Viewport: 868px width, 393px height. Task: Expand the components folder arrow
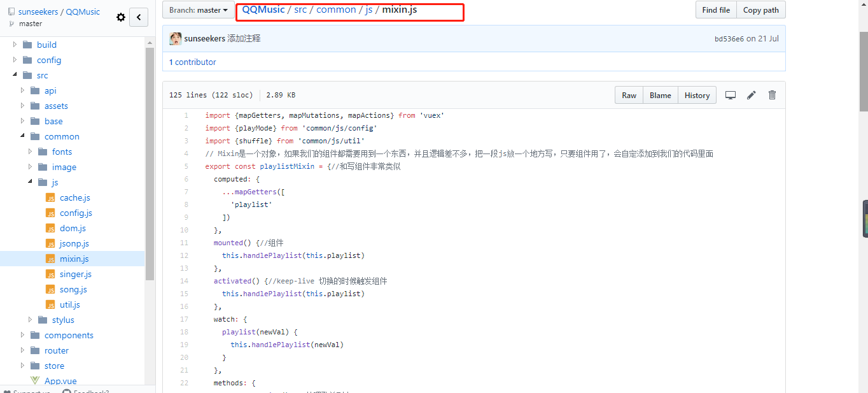[23, 335]
